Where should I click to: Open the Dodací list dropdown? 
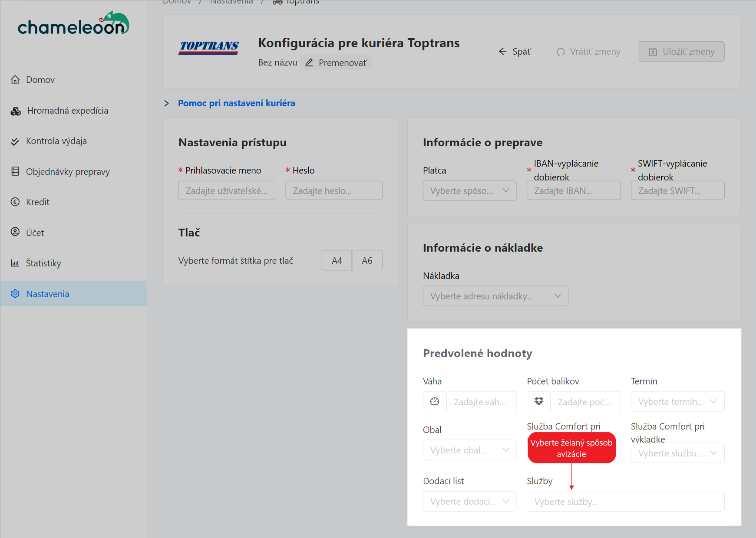coord(470,501)
